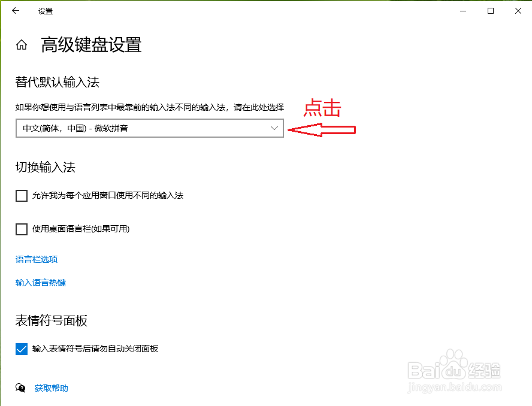Screen dimensions: 532x406
Task: Minimize the Settings window
Action: tap(463, 11)
